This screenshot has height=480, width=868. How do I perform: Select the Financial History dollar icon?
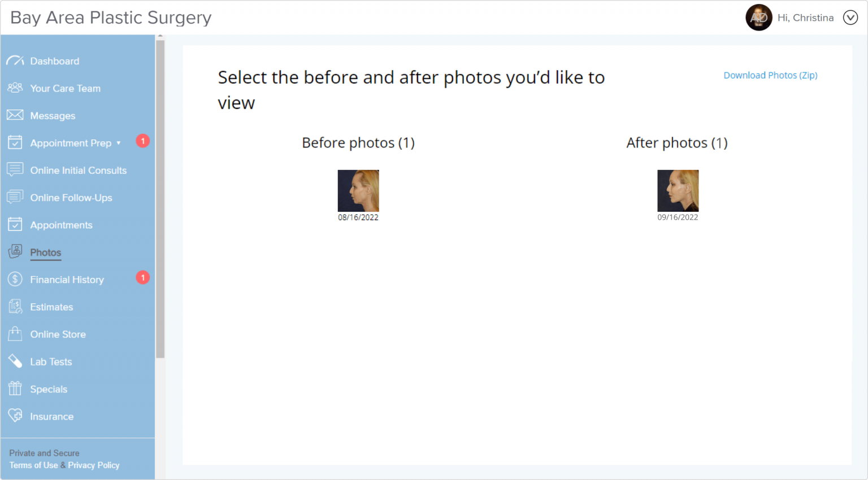click(x=15, y=280)
